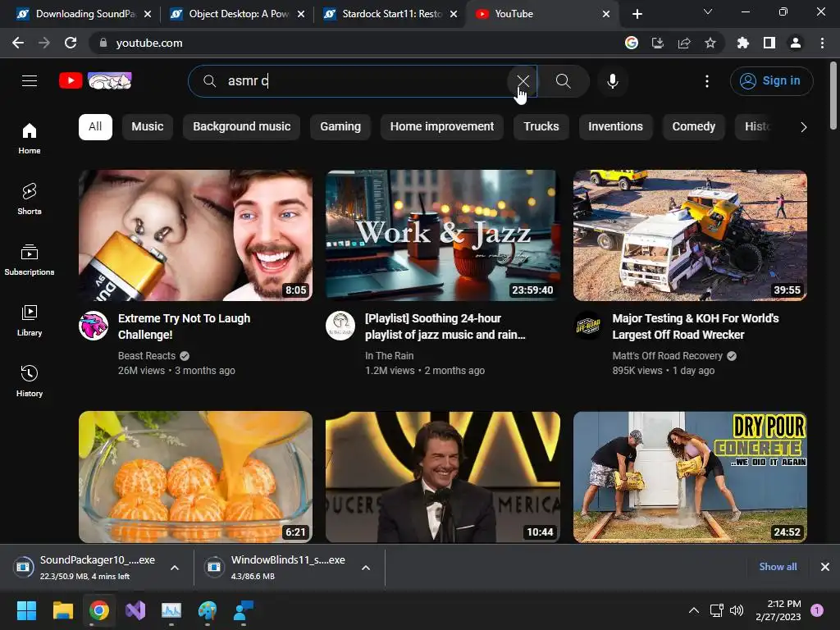Viewport: 840px width, 630px height.
Task: Click Soothing 24-hour playlist title
Action: click(445, 326)
